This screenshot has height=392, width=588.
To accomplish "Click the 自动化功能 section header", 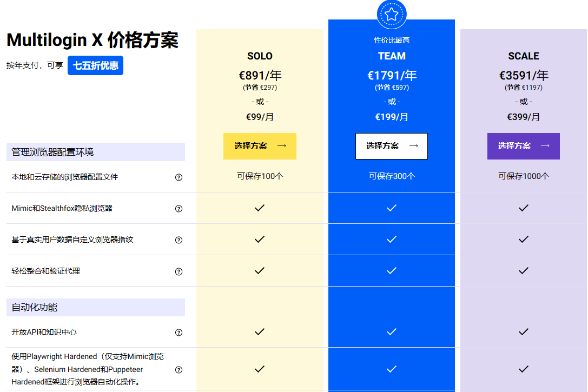I will 96,307.
